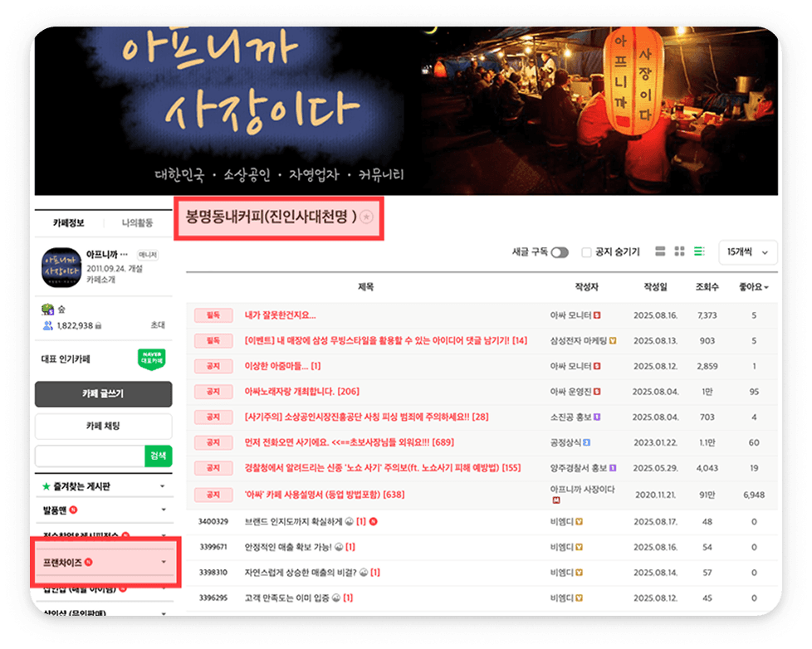
Task: Click author 삼성전자 마케팅
Action: tap(579, 340)
